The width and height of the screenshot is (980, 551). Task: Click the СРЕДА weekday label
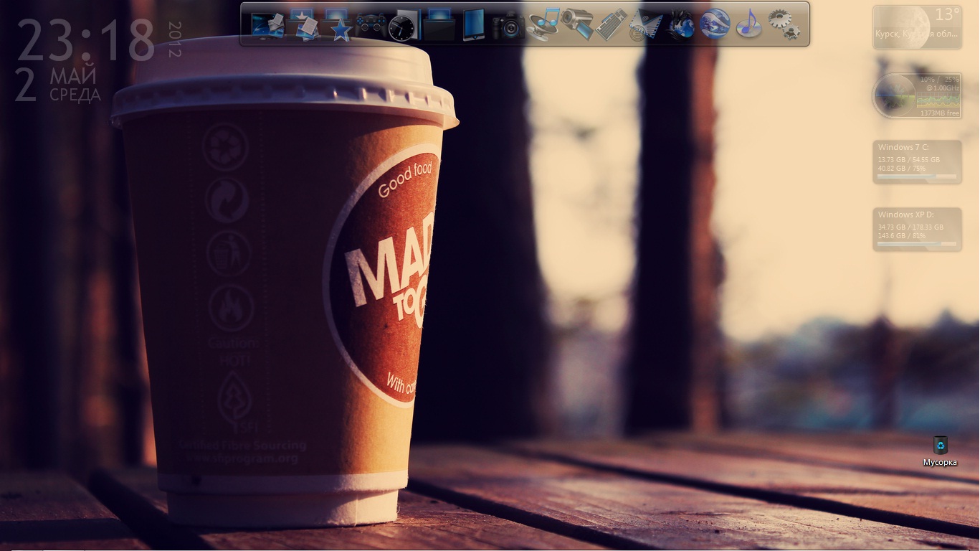click(x=75, y=95)
